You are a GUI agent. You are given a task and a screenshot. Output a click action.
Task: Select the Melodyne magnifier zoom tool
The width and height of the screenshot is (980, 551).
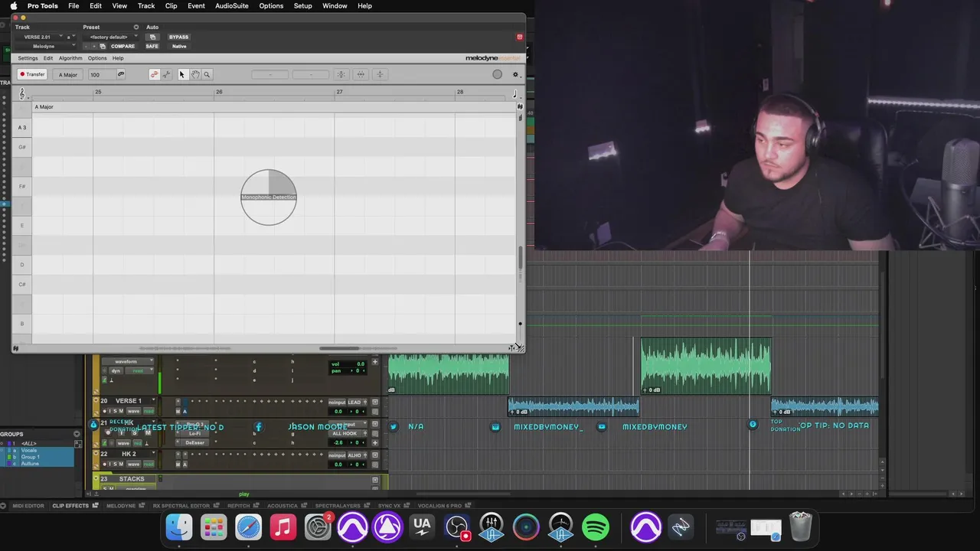(x=207, y=74)
